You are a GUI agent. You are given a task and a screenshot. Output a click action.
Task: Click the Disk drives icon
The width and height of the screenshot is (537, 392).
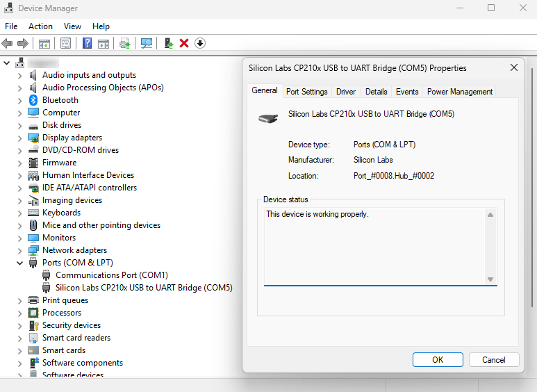pos(33,126)
